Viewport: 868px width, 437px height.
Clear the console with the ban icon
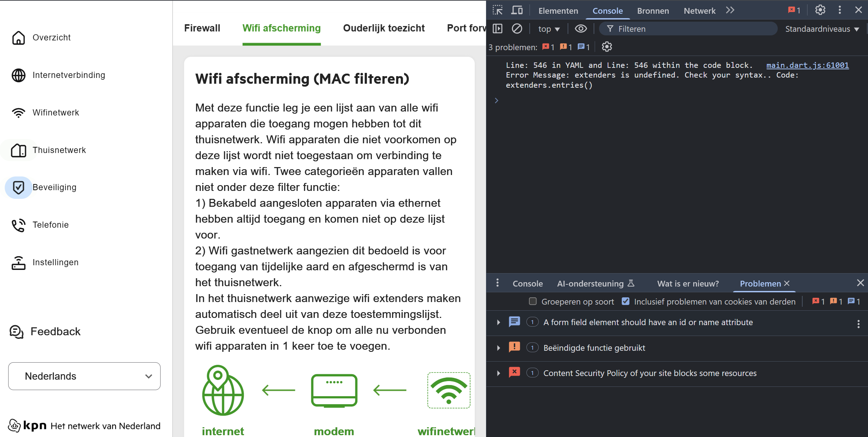pyautogui.click(x=517, y=29)
